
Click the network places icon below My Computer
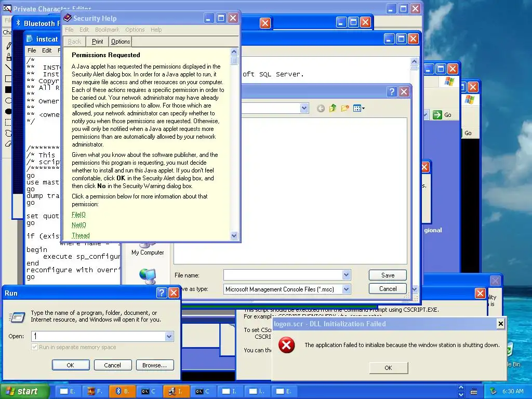(x=148, y=276)
